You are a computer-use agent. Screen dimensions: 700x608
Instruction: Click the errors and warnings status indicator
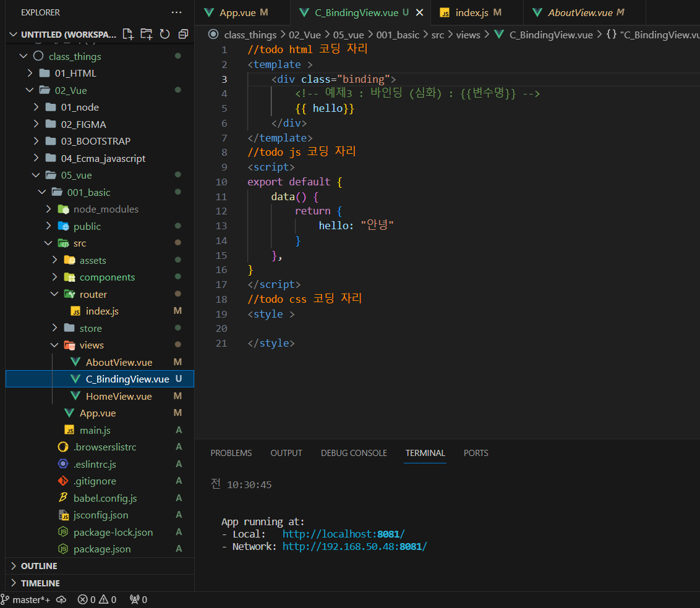(x=97, y=599)
